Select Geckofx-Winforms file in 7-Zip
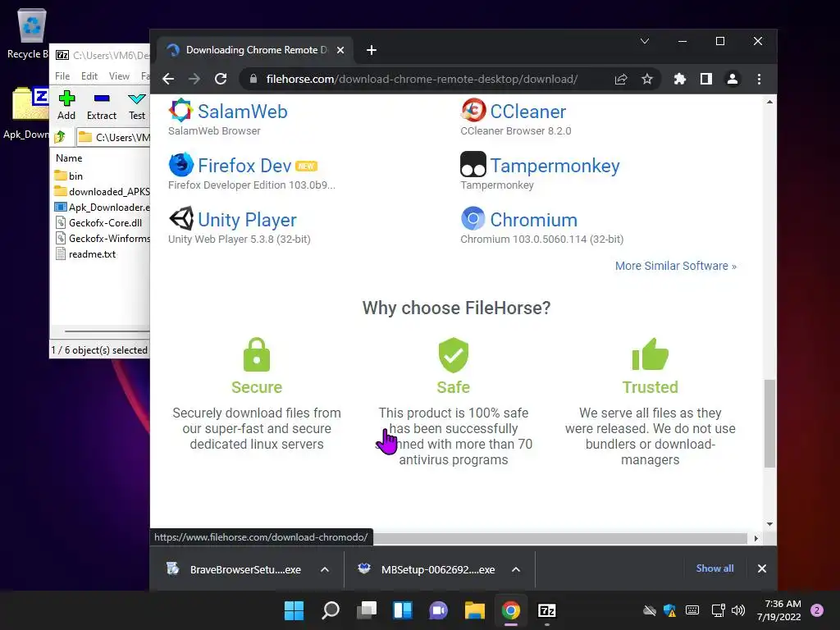Screen dimensions: 840x630 102,239
